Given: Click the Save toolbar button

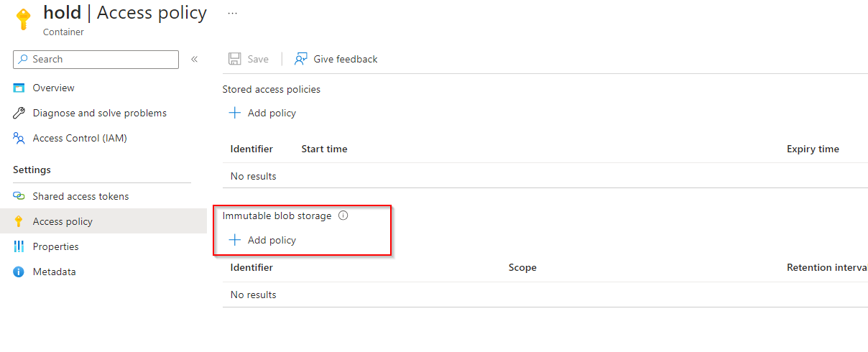Looking at the screenshot, I should tap(249, 59).
